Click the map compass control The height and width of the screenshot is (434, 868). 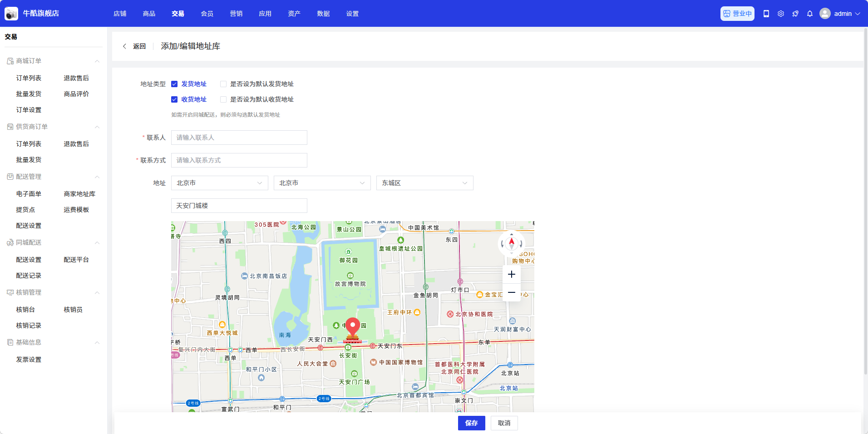pyautogui.click(x=512, y=243)
